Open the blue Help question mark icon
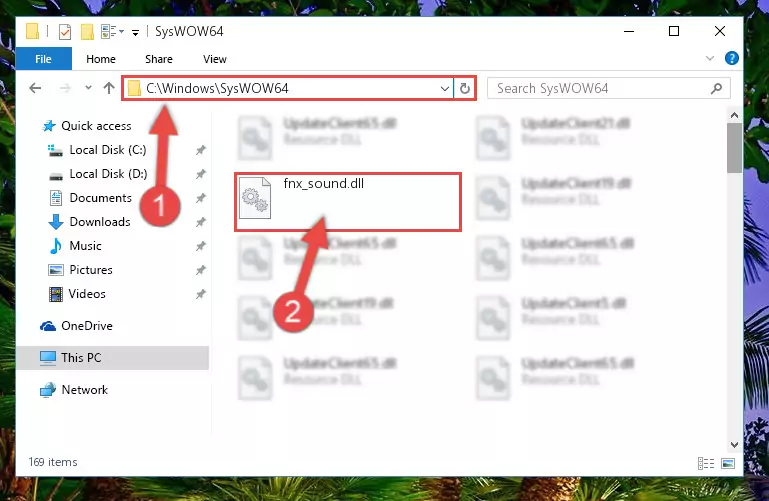Viewport: 769px width, 501px height. 732,58
